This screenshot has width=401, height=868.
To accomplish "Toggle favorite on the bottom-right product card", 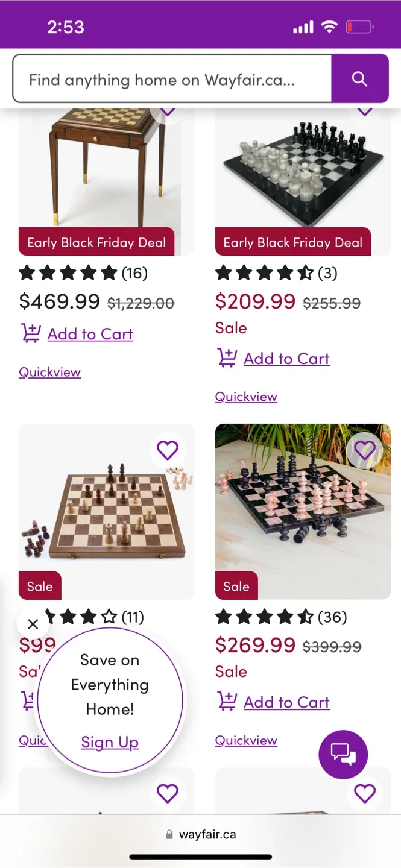I will tap(364, 793).
